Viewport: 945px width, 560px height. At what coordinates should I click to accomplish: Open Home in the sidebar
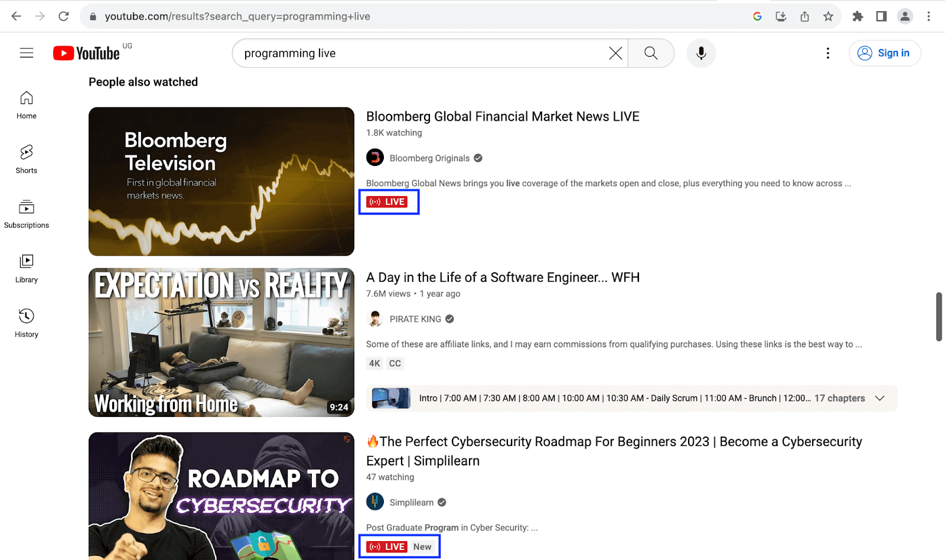[x=27, y=105]
